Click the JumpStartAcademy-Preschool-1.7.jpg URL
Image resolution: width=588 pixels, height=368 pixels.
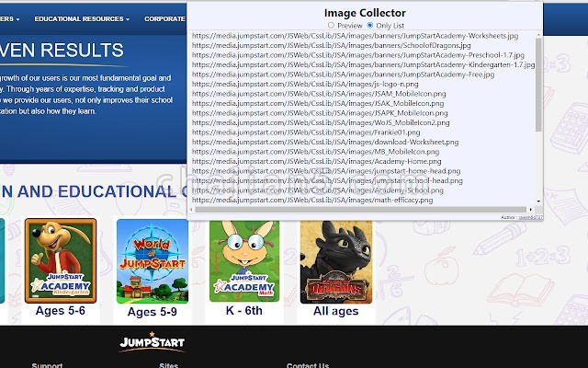(358, 55)
